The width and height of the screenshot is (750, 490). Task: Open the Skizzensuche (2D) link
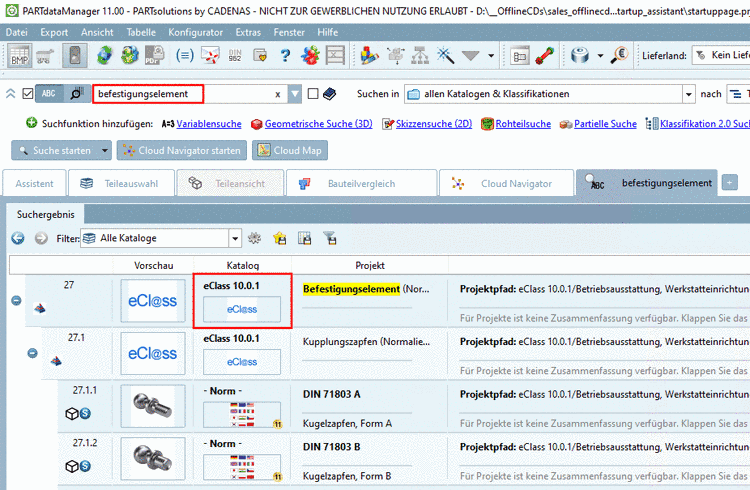434,124
